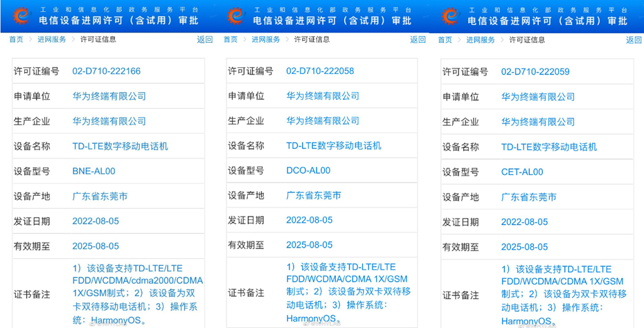Click the 证书备注 remark text on the DCO-AL00 page
The width and height of the screenshot is (644, 328).
click(349, 293)
